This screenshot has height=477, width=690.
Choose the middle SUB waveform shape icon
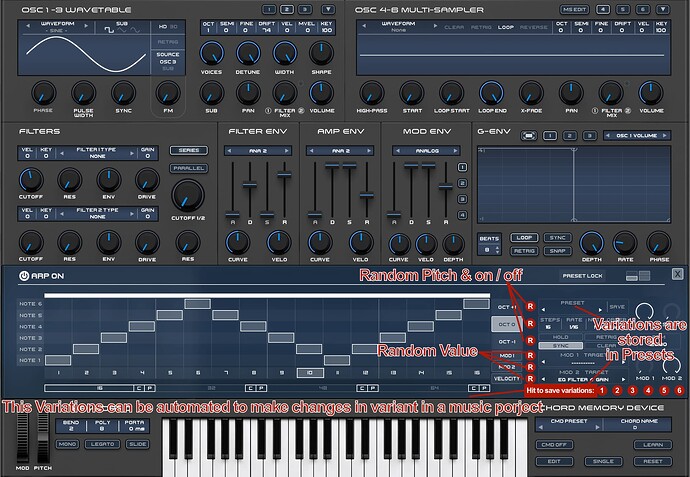pyautogui.click(x=122, y=30)
